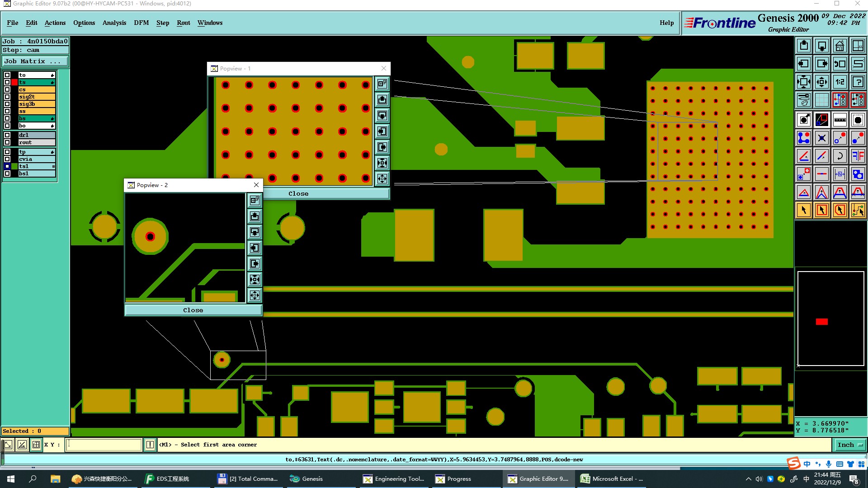Open the Job Matrix button
868x488 pixels.
coord(35,61)
